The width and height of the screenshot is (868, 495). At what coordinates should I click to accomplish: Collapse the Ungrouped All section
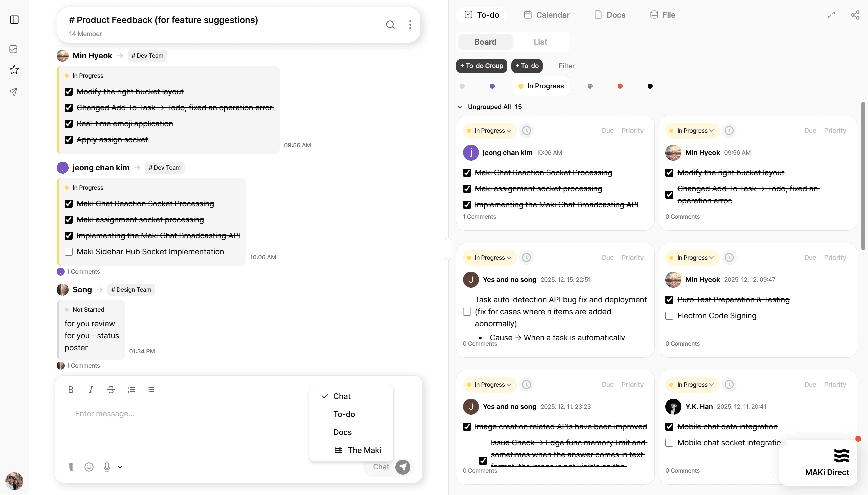460,107
